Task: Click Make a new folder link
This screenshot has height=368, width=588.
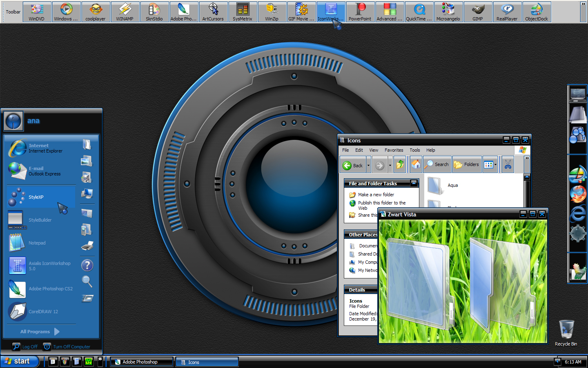Action: coord(376,195)
